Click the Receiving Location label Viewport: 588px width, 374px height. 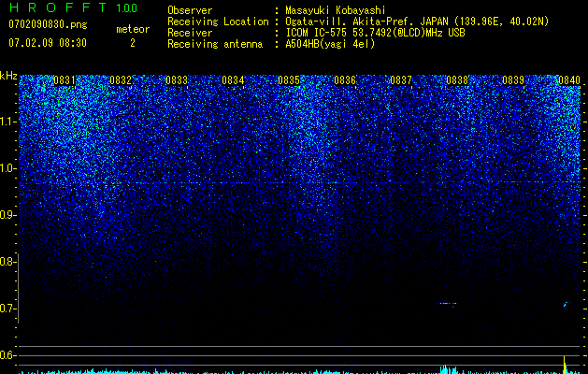pyautogui.click(x=218, y=22)
